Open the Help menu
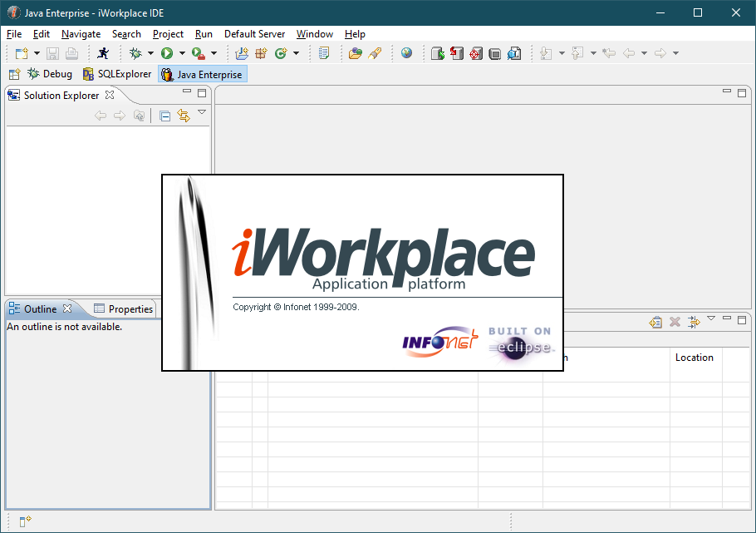This screenshot has height=533, width=756. click(x=355, y=34)
